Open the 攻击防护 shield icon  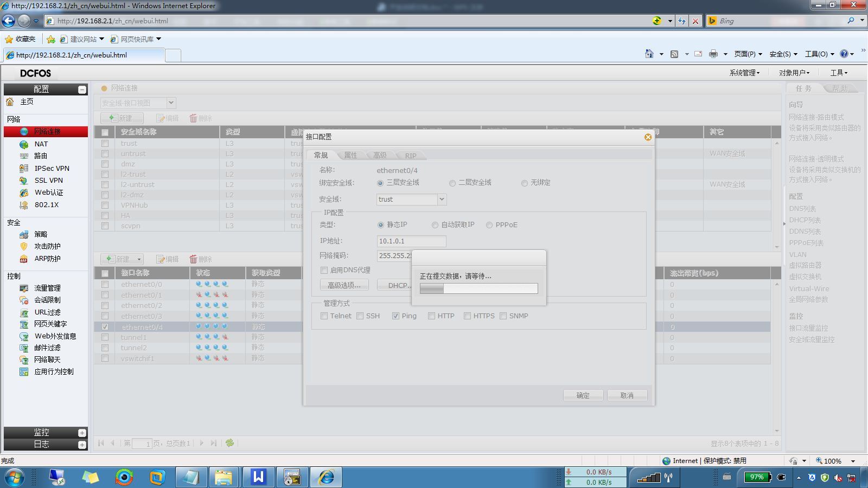[x=24, y=247]
